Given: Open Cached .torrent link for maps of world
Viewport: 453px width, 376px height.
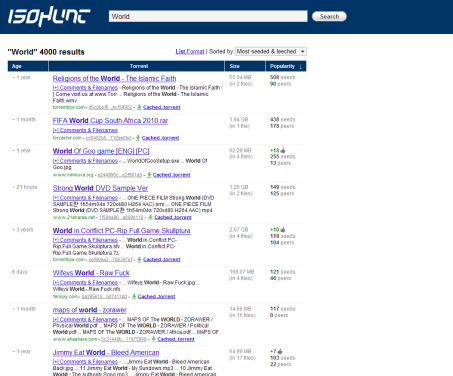Looking at the screenshot, I should pyautogui.click(x=176, y=339).
